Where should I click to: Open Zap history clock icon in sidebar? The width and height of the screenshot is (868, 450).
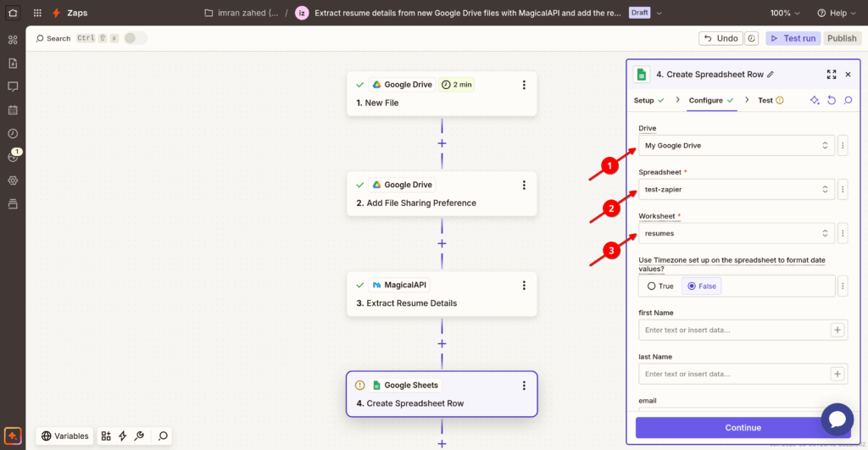(x=13, y=133)
